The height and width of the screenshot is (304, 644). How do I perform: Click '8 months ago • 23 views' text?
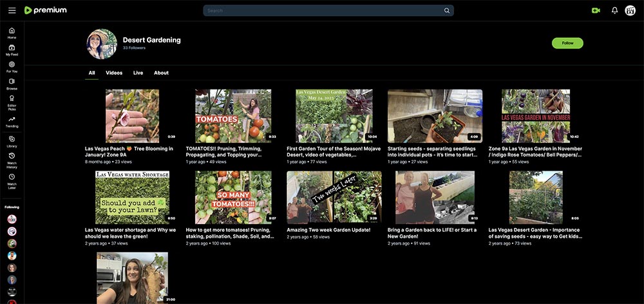click(108, 162)
